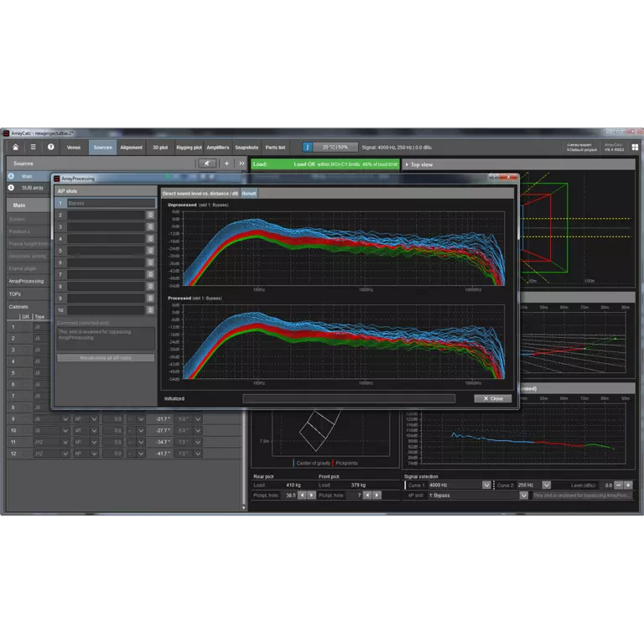The image size is (644, 644).
Task: Delete AP slot 9 with trash icon
Action: tap(150, 299)
